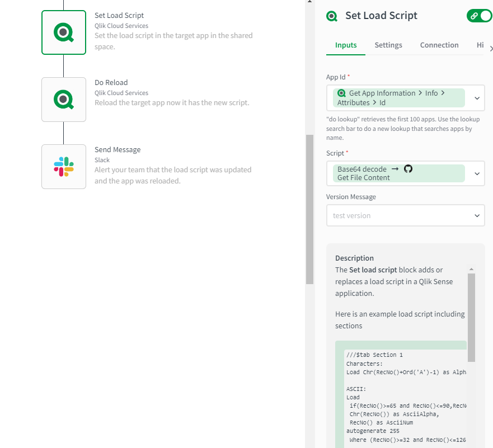Open the App Id dropdown

pyautogui.click(x=477, y=97)
